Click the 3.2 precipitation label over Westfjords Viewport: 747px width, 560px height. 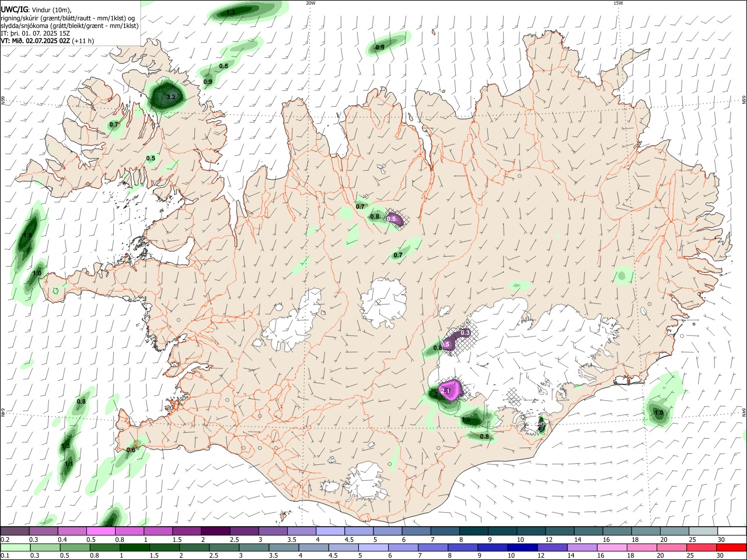point(171,97)
